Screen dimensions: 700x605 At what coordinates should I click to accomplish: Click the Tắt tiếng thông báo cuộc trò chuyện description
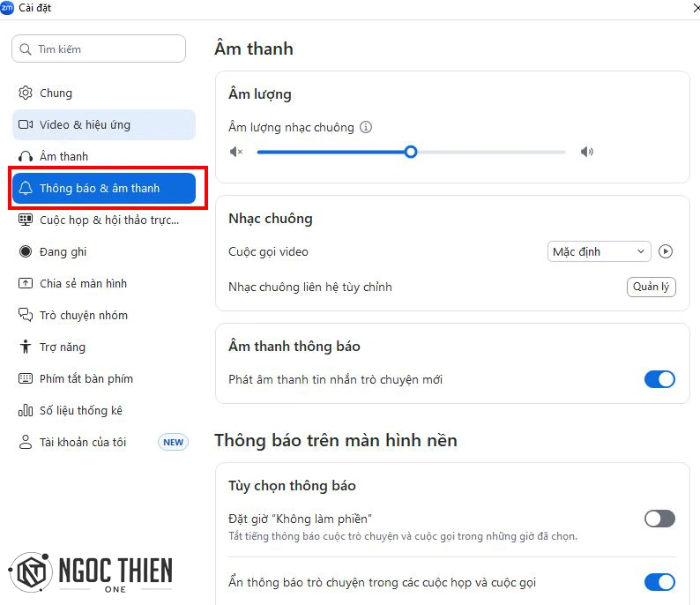click(403, 536)
